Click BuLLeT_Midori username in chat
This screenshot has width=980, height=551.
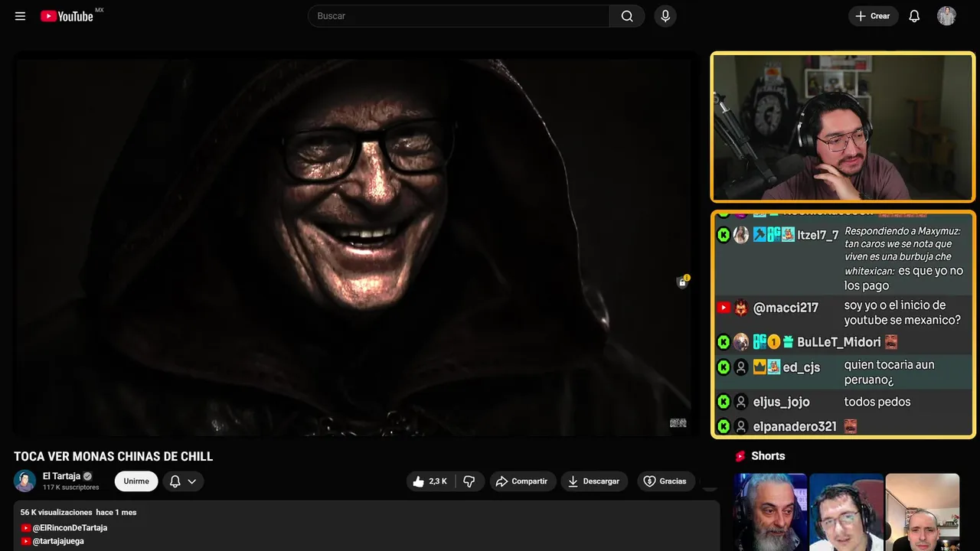tap(839, 342)
